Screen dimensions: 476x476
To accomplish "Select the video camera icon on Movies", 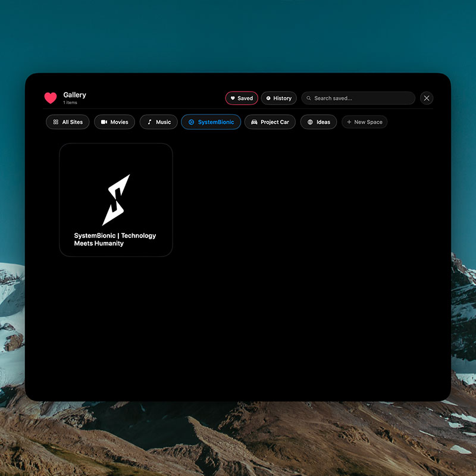I will pyautogui.click(x=104, y=122).
